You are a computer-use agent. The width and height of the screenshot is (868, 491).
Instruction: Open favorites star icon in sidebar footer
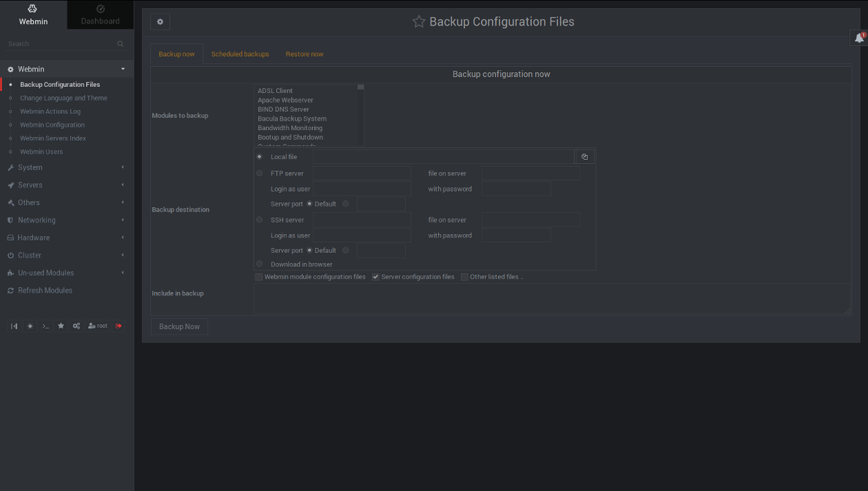pos(61,326)
